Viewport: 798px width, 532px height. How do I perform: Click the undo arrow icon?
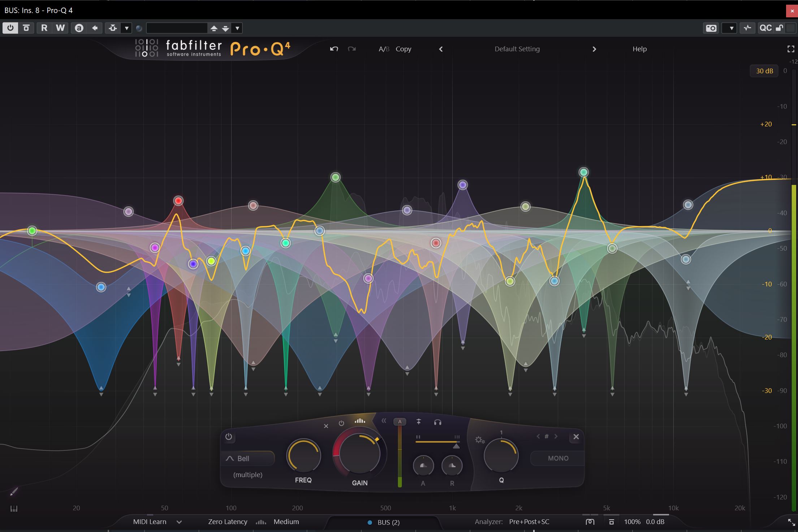pos(334,49)
